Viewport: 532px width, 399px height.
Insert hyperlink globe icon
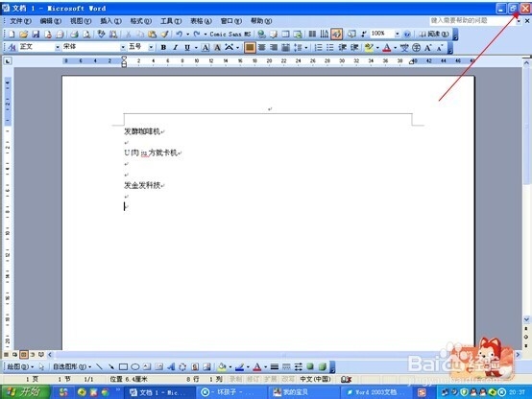click(261, 34)
